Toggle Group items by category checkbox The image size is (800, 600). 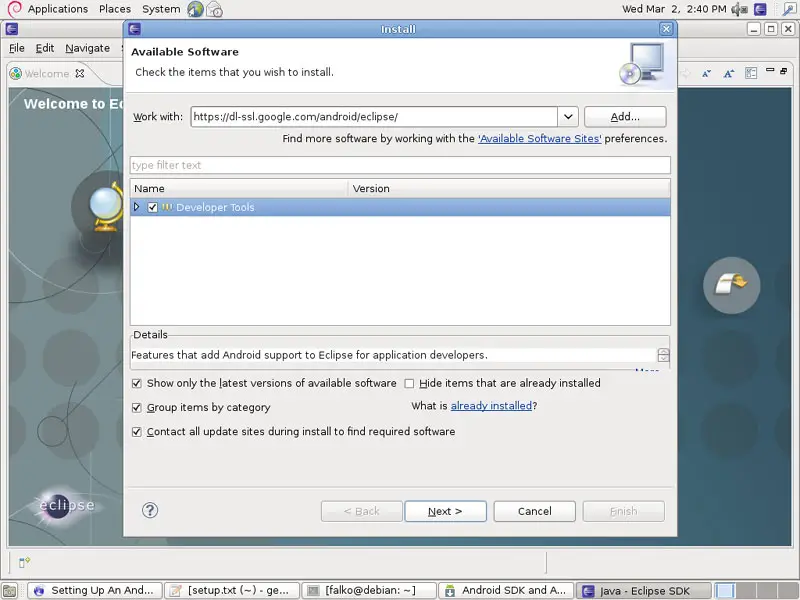tap(136, 408)
